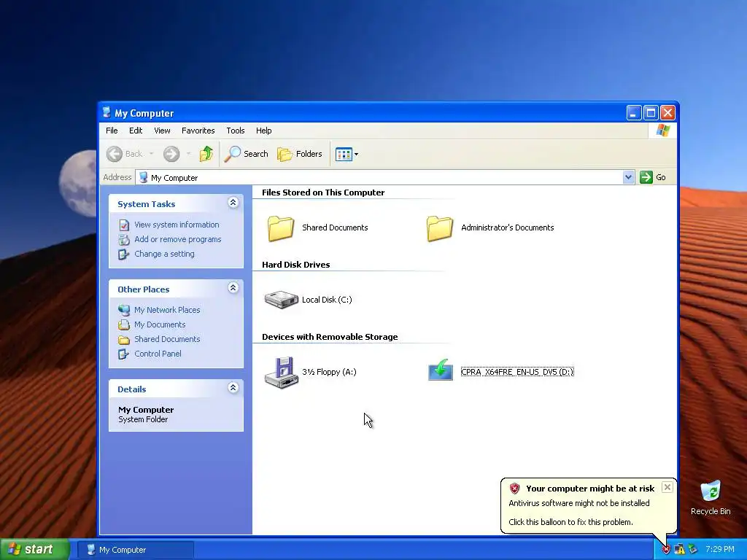Open Shared Documents link in Other Places
This screenshot has width=747, height=560.
coord(167,339)
